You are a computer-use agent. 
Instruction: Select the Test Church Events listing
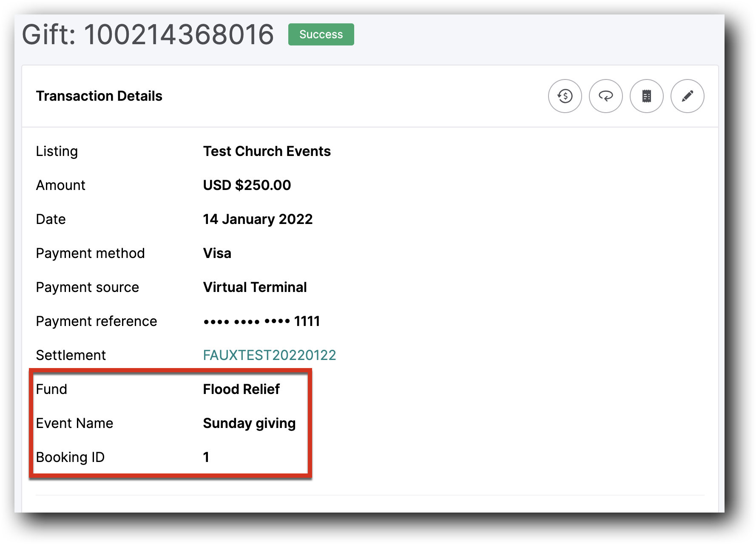click(x=267, y=151)
